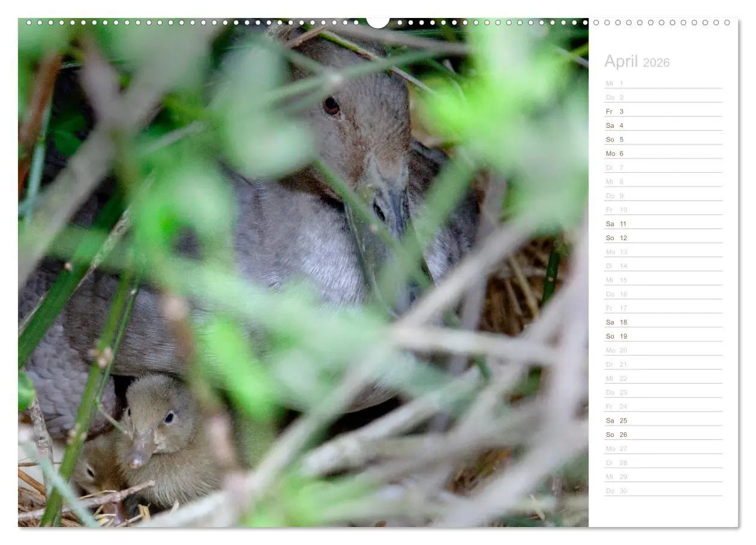Select the date row Mo 27
The width and height of the screenshot is (756, 545).
click(x=663, y=448)
